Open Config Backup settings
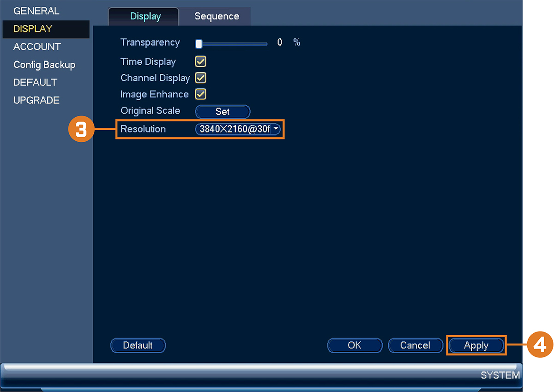The width and height of the screenshot is (554, 392). point(44,65)
